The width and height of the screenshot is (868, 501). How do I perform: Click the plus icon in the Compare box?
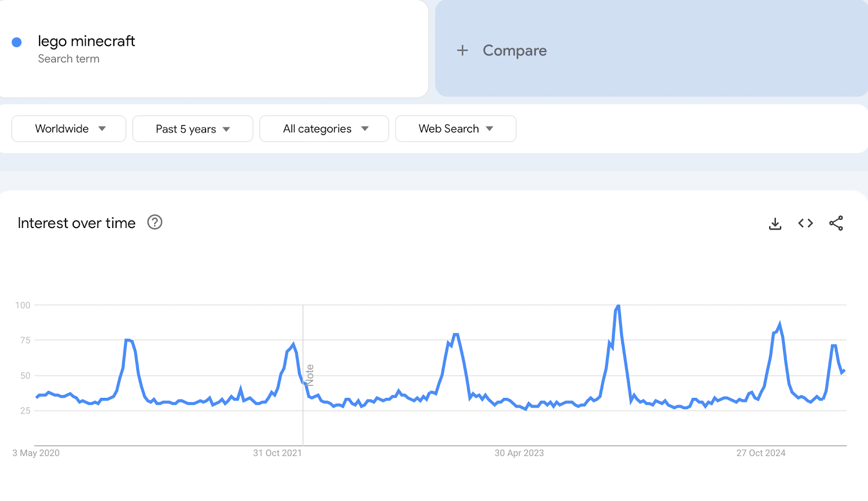coord(462,50)
